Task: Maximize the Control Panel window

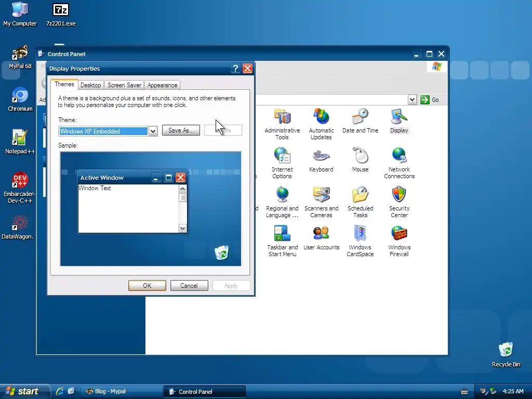Action: pyautogui.click(x=429, y=54)
